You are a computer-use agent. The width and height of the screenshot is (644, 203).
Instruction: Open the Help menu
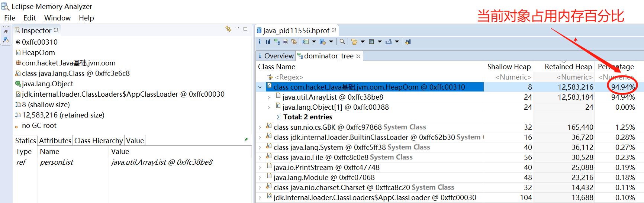click(86, 18)
